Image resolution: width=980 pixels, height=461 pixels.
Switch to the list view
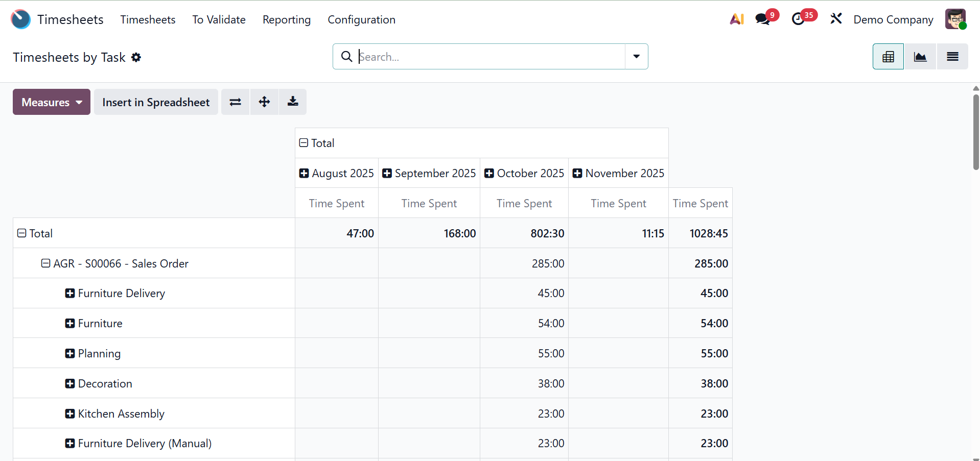[x=952, y=57]
